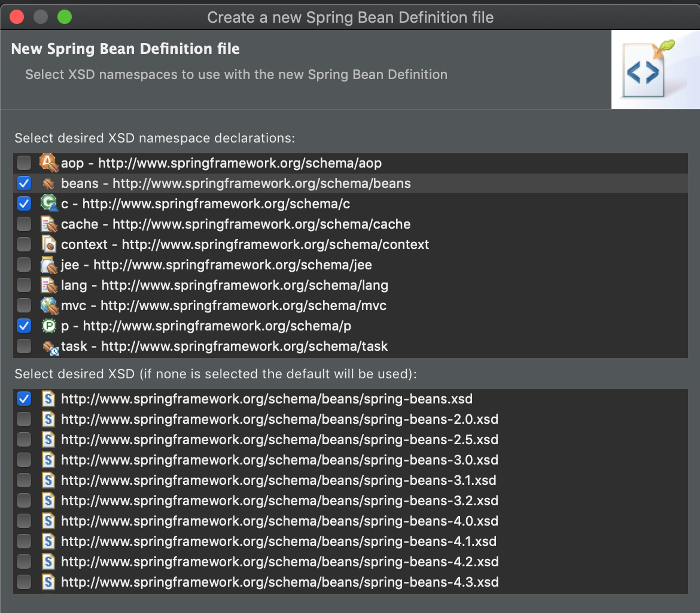Screen dimensions: 700x613
Task: Click the spring-beans-2.5.xsd file icon
Action: [x=48, y=439]
